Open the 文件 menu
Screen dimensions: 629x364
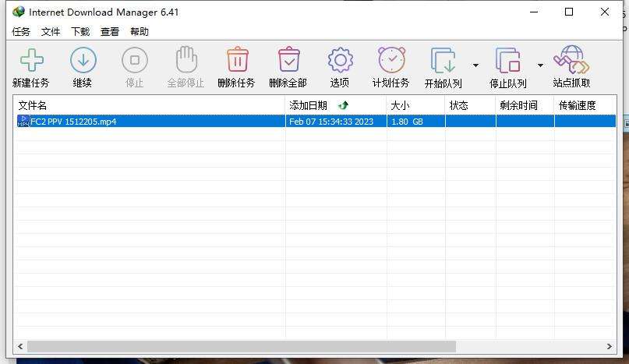(51, 31)
